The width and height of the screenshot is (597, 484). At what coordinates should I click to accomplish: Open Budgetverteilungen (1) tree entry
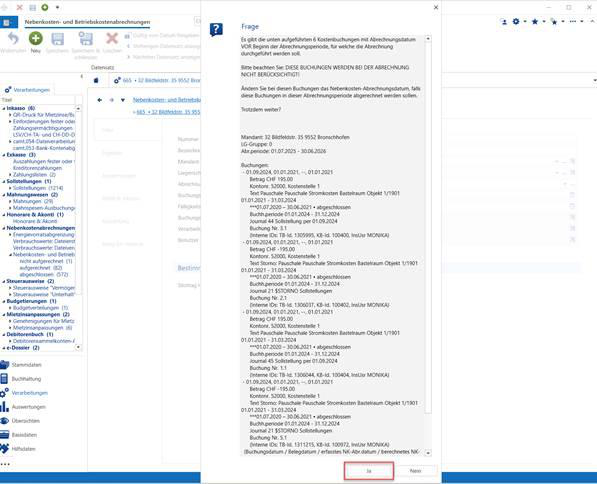[x=41, y=308]
